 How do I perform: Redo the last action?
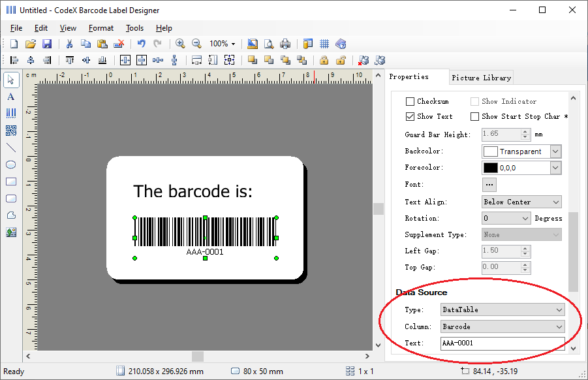(157, 44)
